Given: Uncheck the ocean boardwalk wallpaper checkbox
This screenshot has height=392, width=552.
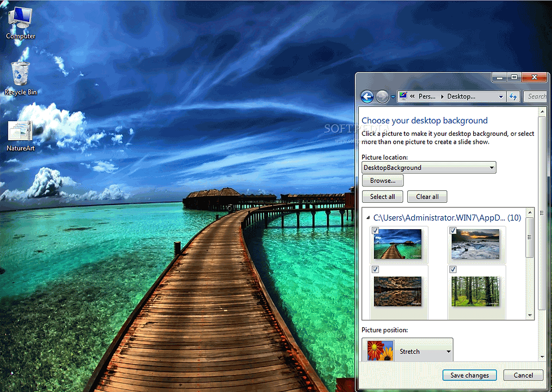Looking at the screenshot, I should [x=375, y=230].
